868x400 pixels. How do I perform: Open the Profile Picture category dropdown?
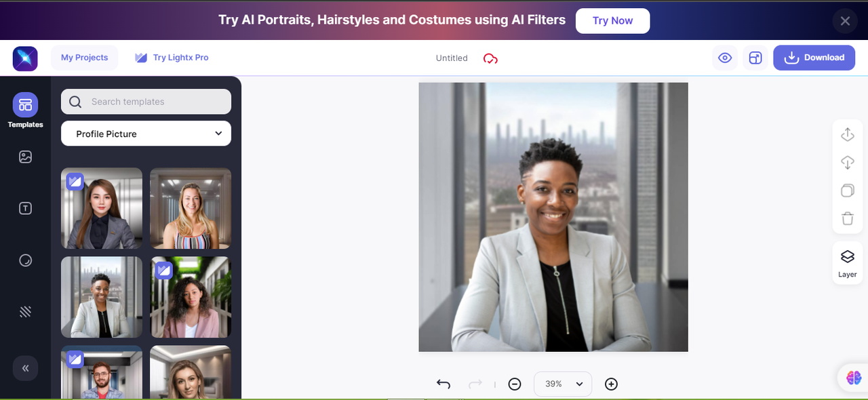[146, 134]
